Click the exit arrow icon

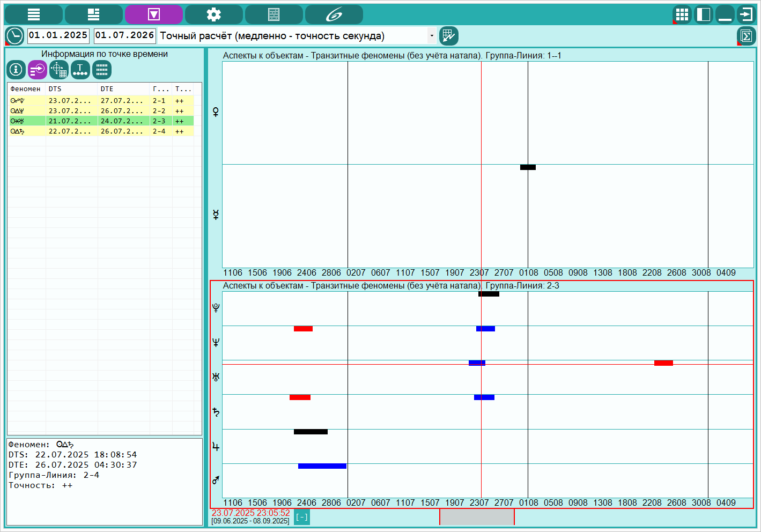pos(747,14)
